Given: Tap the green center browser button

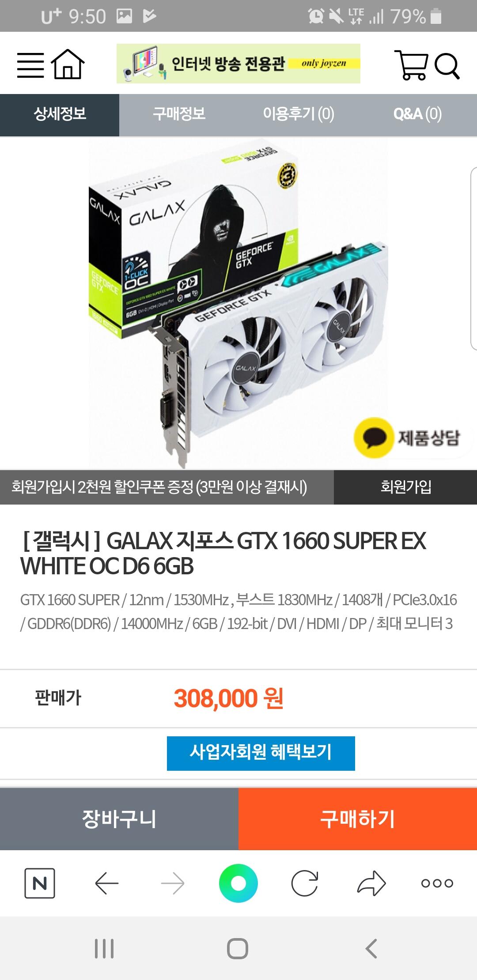Looking at the screenshot, I should [x=238, y=883].
